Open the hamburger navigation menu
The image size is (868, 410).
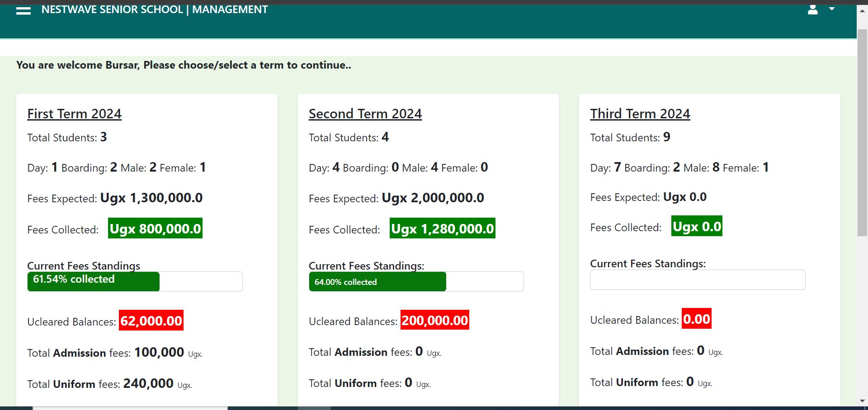click(x=23, y=10)
